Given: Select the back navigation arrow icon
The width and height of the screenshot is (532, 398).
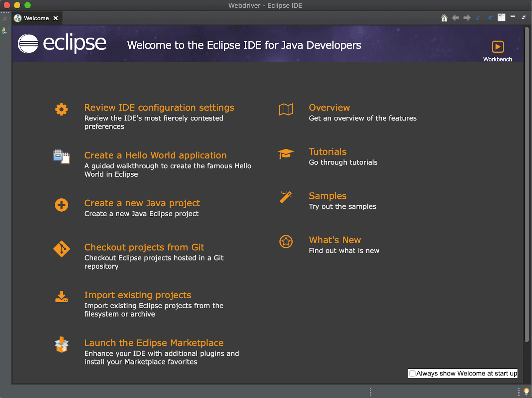Looking at the screenshot, I should pos(456,18).
